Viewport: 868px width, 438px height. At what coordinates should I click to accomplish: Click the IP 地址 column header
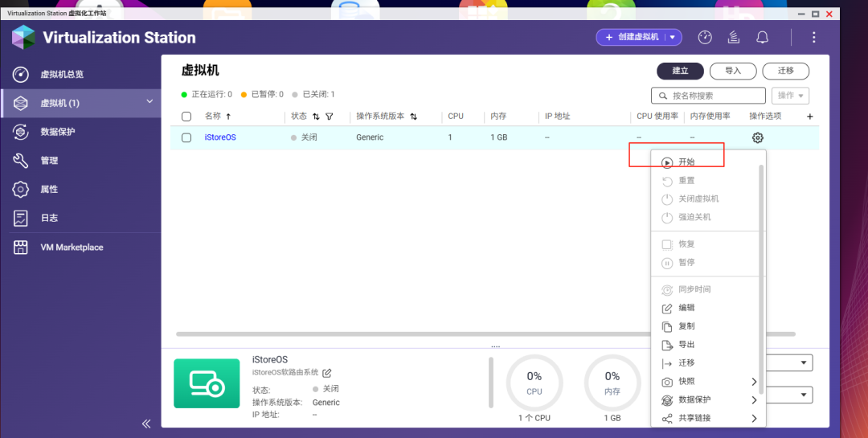[558, 117]
